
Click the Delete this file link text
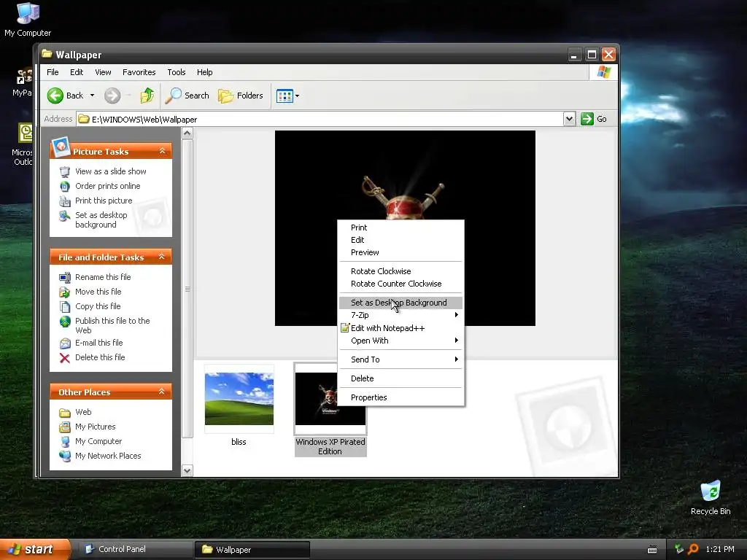(x=100, y=357)
